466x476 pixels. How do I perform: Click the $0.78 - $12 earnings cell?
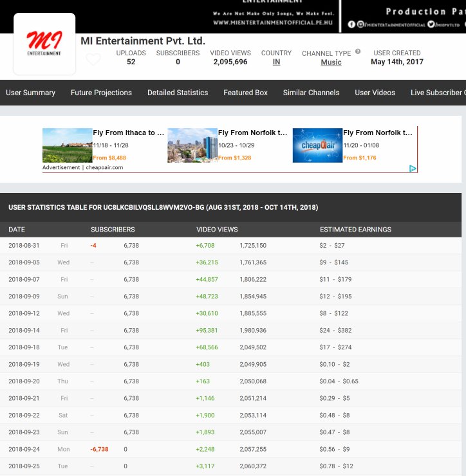336,466
